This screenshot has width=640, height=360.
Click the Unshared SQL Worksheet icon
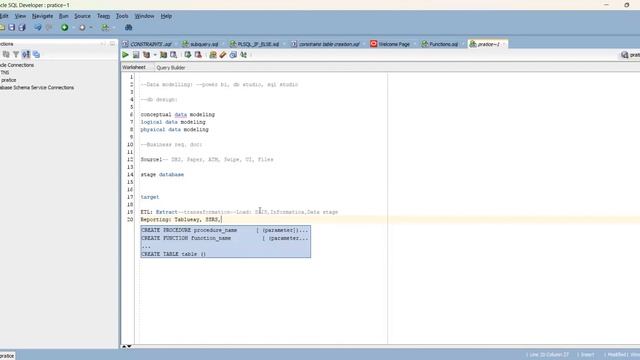[213, 55]
